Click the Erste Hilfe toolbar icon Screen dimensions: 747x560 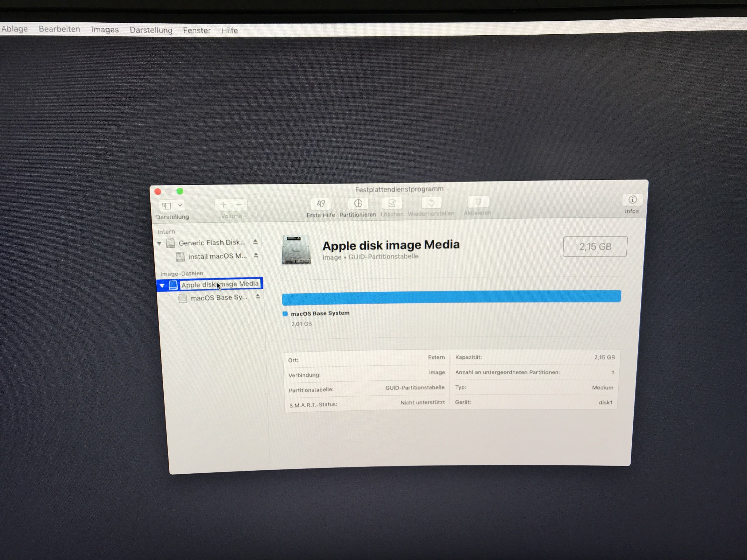pos(320,204)
